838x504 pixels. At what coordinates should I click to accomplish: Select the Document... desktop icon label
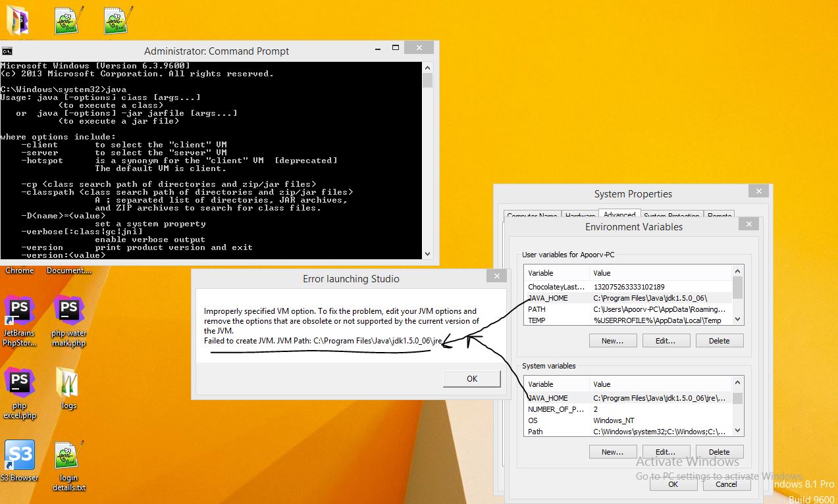click(69, 270)
